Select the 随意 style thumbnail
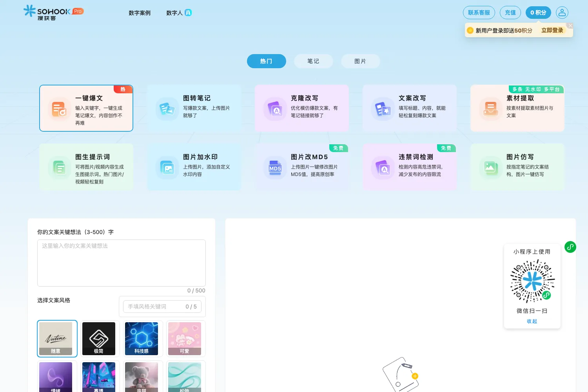Screen dimensions: 588x392 57,339
